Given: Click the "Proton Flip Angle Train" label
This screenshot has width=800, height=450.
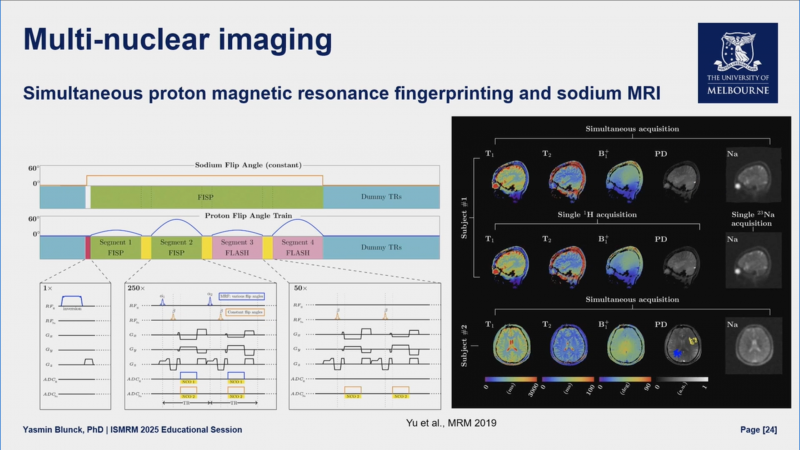Looking at the screenshot, I should (x=248, y=215).
